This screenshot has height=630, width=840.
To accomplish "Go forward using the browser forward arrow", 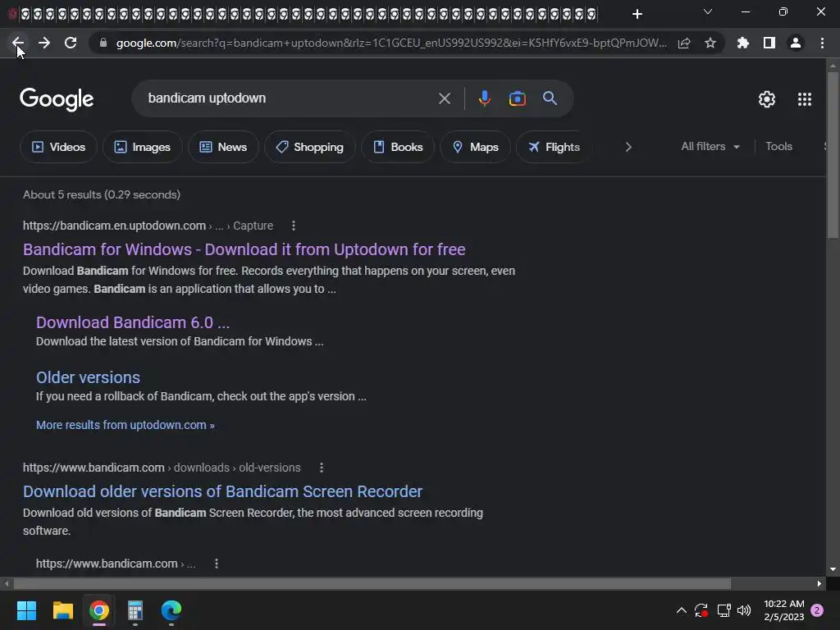I will click(44, 43).
